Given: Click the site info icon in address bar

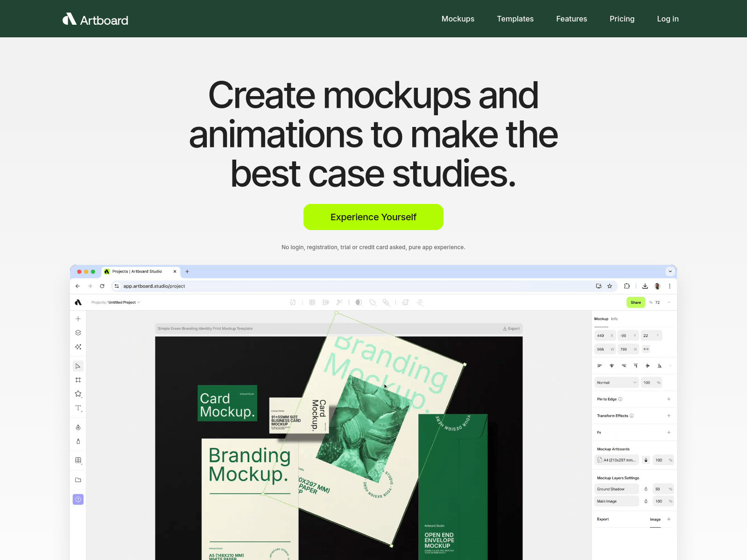Looking at the screenshot, I should (x=117, y=286).
